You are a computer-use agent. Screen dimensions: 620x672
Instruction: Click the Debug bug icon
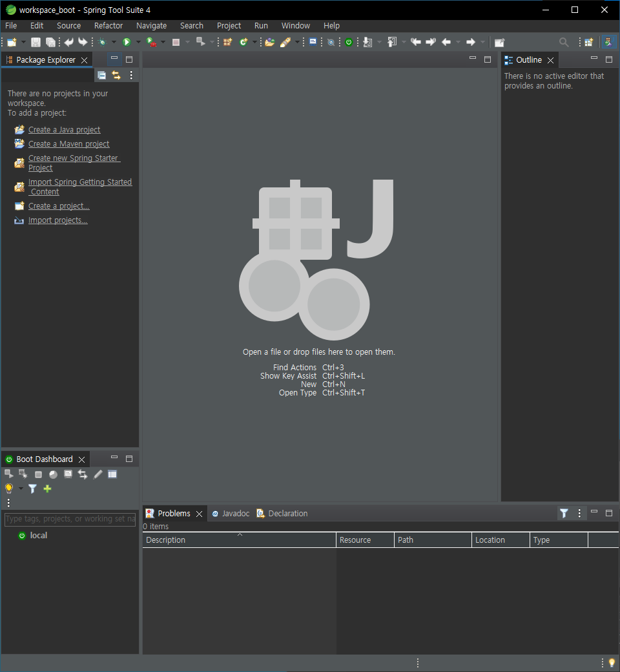[102, 42]
